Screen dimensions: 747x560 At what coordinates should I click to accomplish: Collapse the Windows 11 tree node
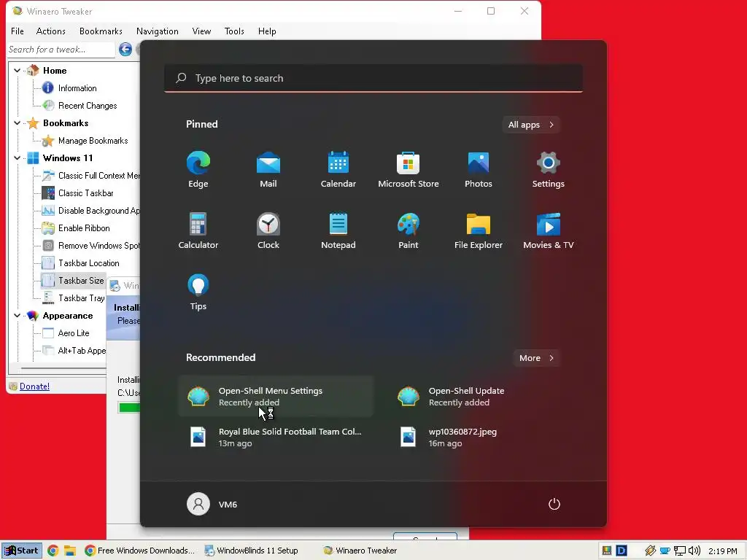click(18, 158)
